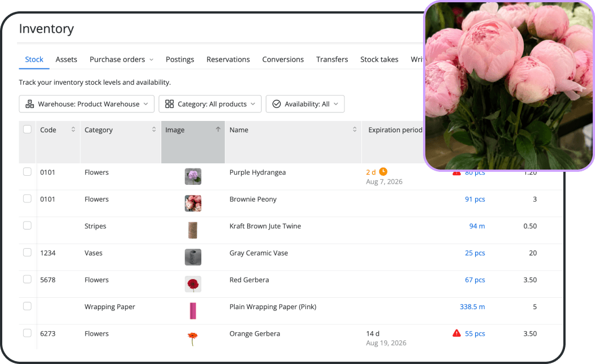The height and width of the screenshot is (364, 595).
Task: Select Brownie Peony product name
Action: click(x=253, y=199)
